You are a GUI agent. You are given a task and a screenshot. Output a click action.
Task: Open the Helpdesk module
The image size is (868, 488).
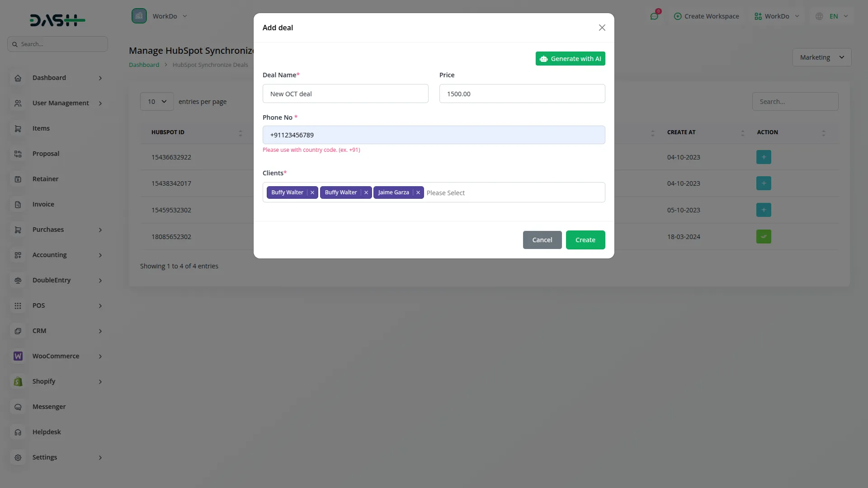click(x=46, y=432)
